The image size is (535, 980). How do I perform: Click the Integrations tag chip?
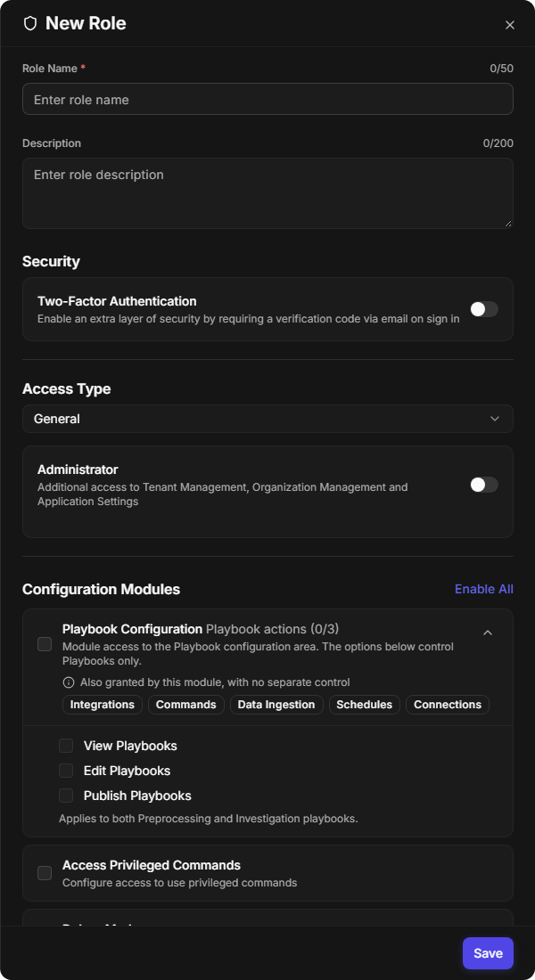click(x=103, y=705)
